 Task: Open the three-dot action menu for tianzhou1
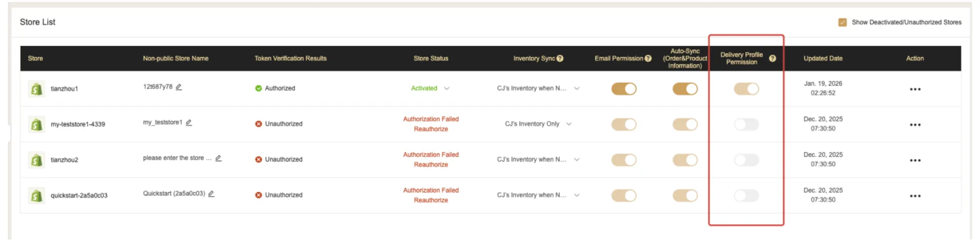(x=915, y=89)
